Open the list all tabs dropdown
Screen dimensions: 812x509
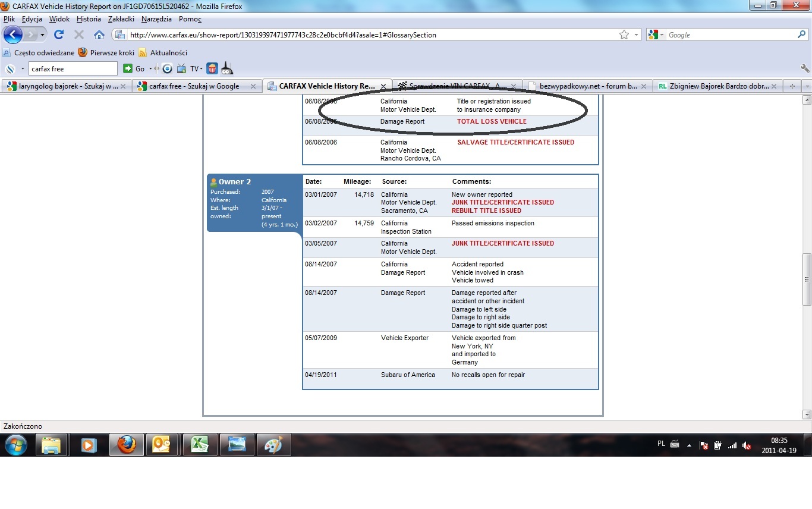[x=807, y=86]
